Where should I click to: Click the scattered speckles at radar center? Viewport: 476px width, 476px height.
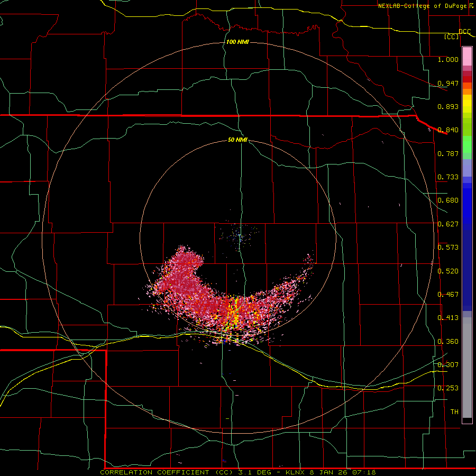click(x=239, y=235)
